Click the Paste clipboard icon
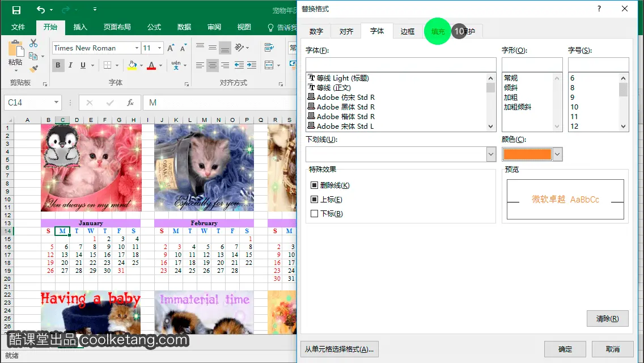Viewport: 644px width, 363px height. (x=16, y=49)
